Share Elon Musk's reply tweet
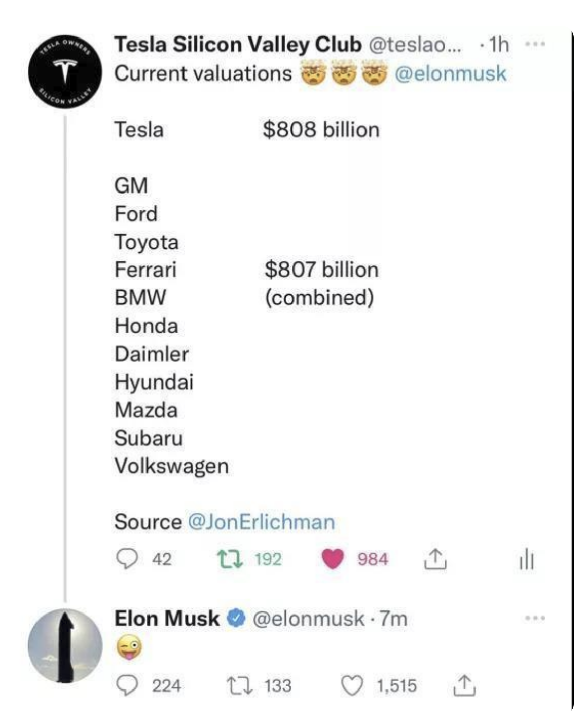This screenshot has width=585, height=728. (x=463, y=685)
